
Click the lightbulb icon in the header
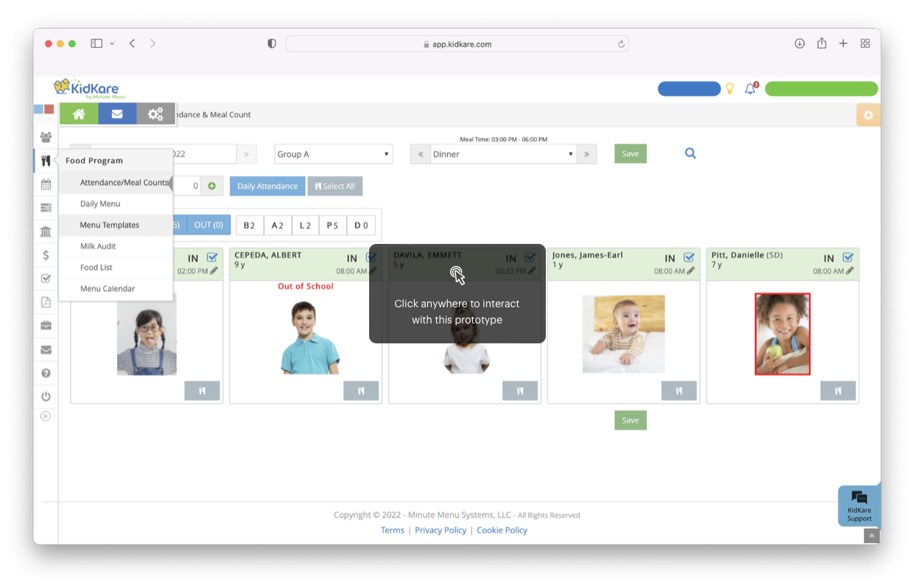730,88
